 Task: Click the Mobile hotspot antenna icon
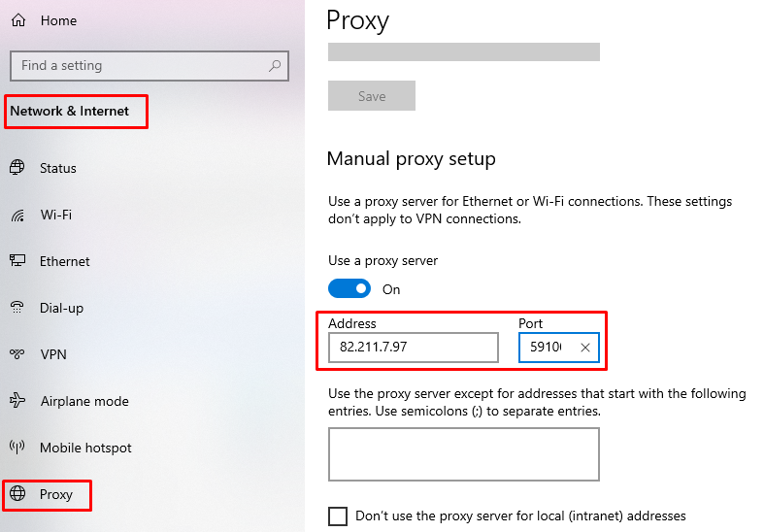coord(17,447)
